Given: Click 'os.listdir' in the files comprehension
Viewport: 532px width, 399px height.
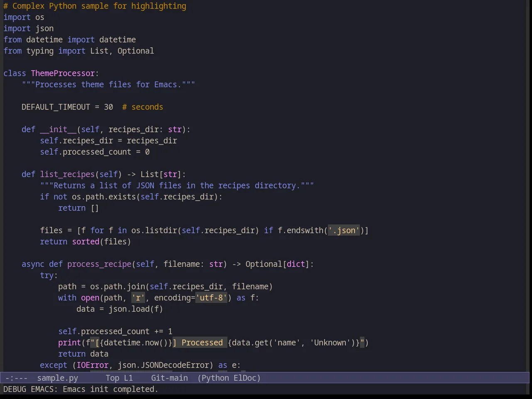Looking at the screenshot, I should point(154,230).
